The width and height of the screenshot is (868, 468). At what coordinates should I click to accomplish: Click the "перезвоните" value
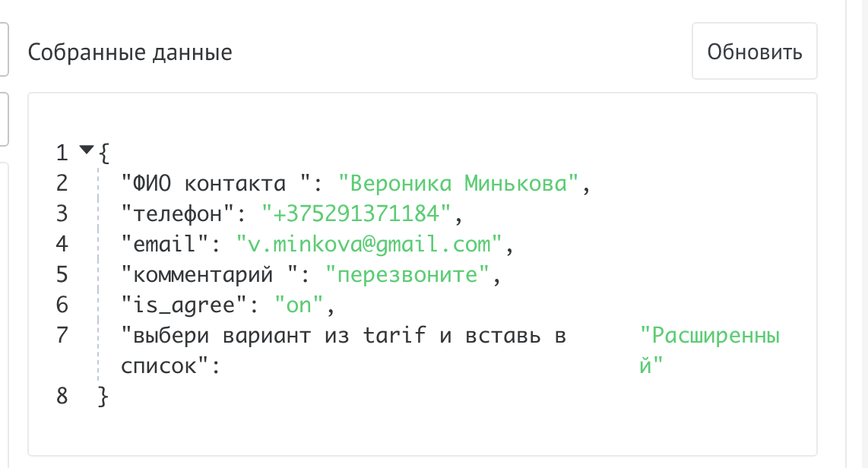(406, 274)
